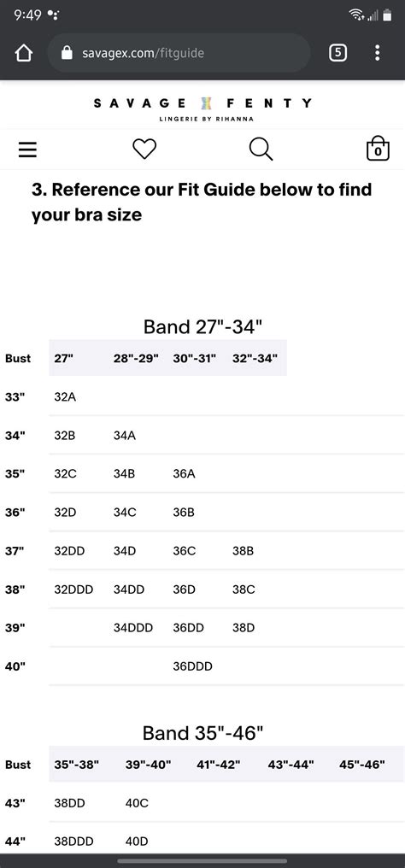Open the hamburger navigation menu

pos(27,150)
